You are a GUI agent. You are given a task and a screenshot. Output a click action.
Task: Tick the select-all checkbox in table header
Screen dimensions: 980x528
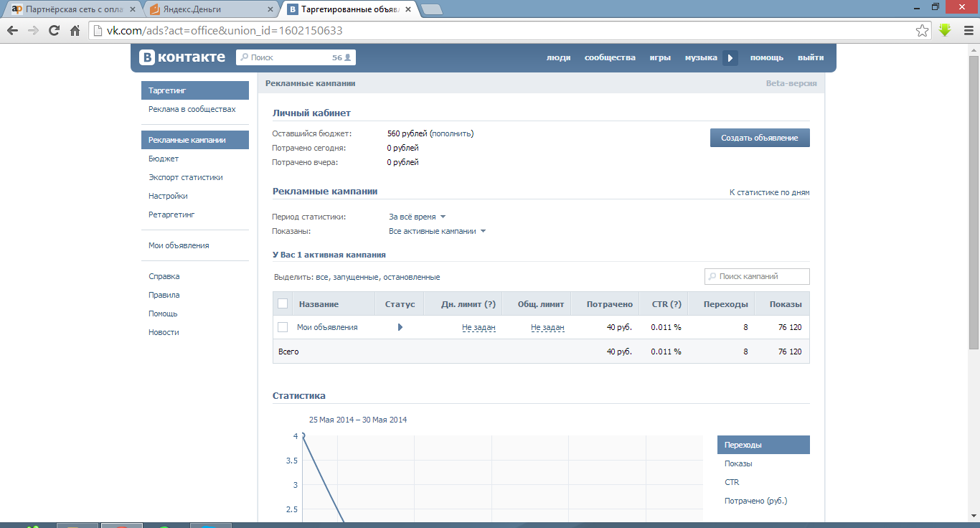(x=283, y=303)
